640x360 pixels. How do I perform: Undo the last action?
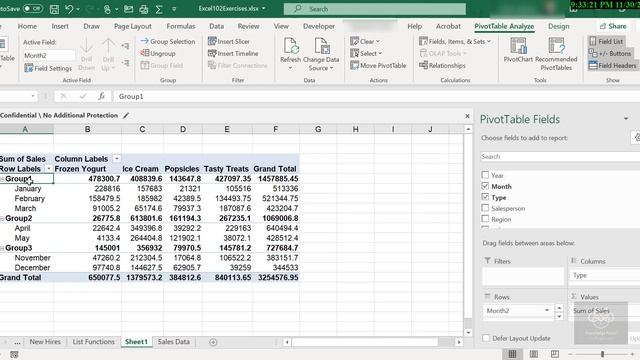(x=69, y=9)
